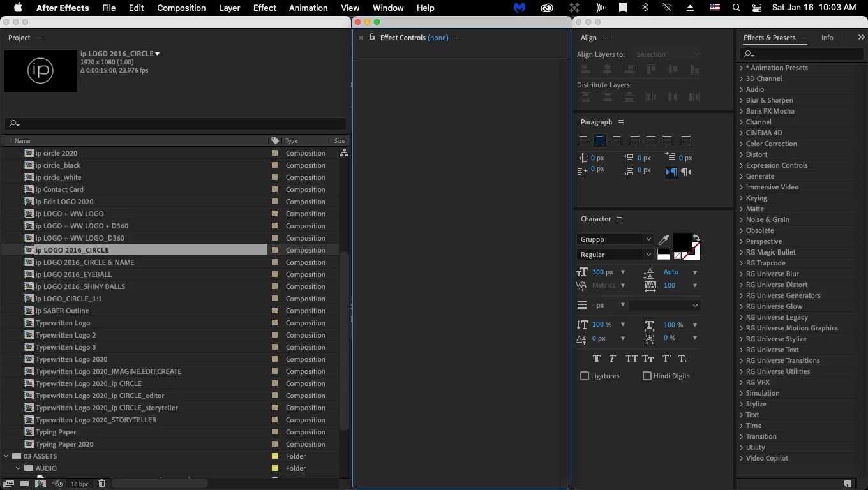Viewport: 868px width, 490px height.
Task: Click the trash delete icon in Project panel
Action: [101, 484]
